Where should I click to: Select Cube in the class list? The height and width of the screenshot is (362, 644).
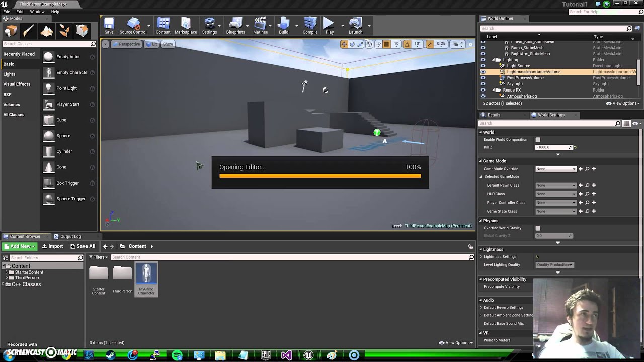69,120
